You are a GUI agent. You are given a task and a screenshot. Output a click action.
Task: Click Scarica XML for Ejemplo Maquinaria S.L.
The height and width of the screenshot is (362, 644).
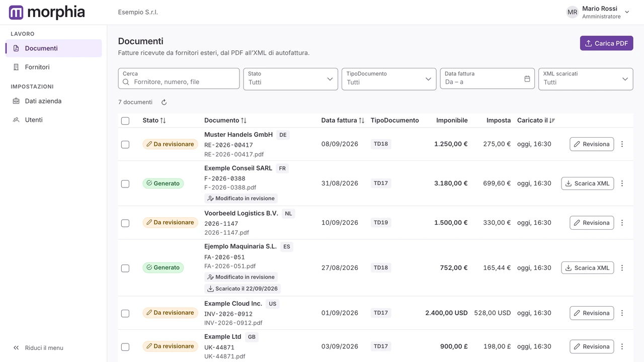pos(587,268)
